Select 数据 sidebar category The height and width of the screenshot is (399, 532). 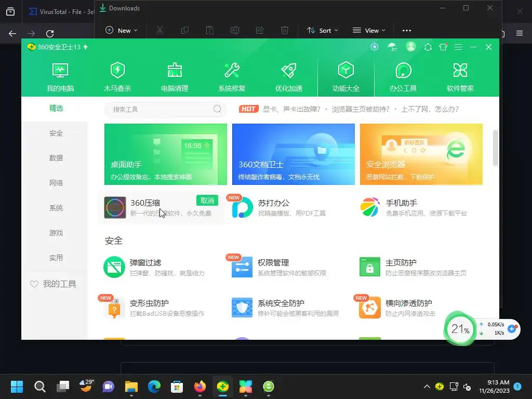[x=56, y=158]
